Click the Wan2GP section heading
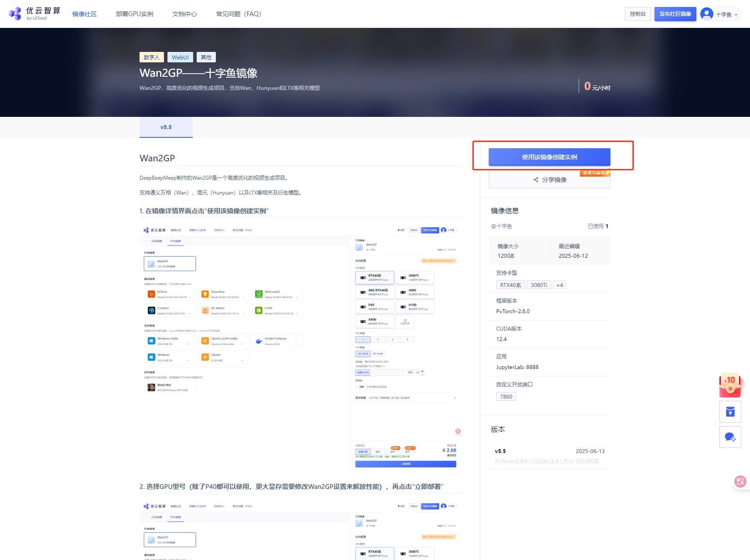Viewport: 750px width, 560px height. 157,158
